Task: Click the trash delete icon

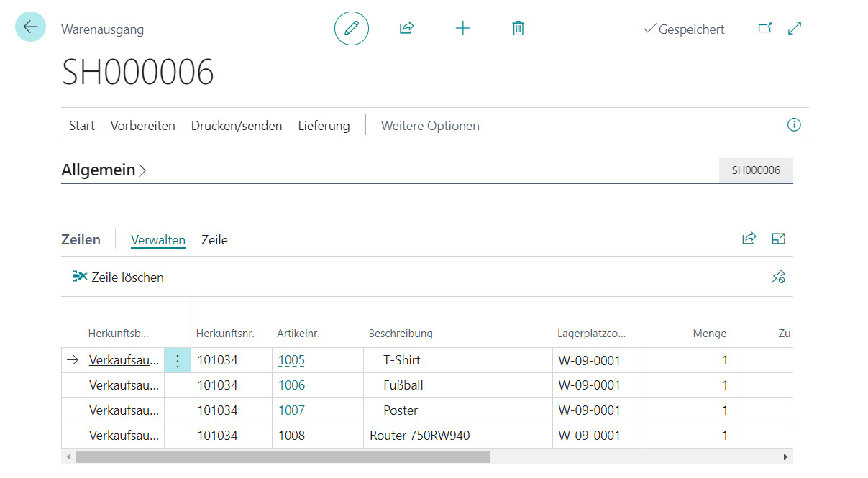Action: [x=518, y=29]
